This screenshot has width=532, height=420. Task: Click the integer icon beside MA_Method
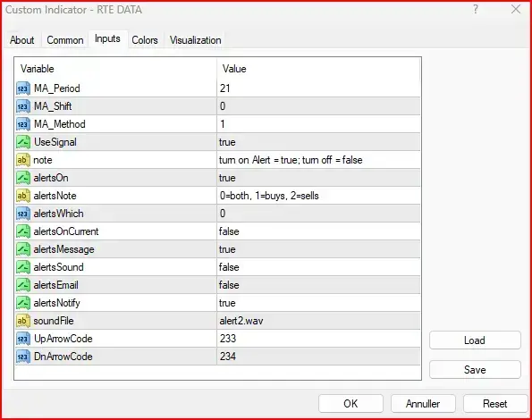click(x=23, y=124)
